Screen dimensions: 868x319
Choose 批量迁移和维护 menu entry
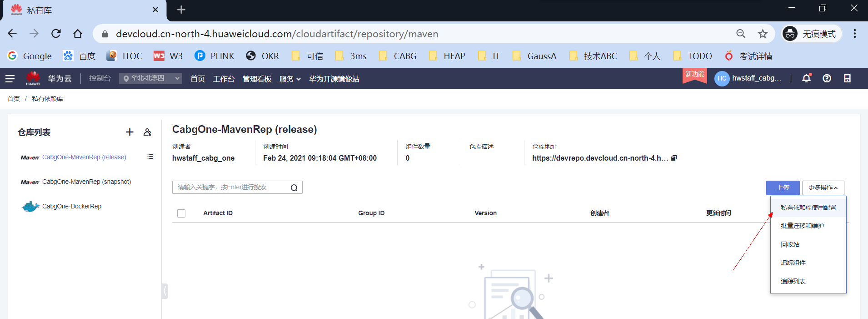[808, 226]
